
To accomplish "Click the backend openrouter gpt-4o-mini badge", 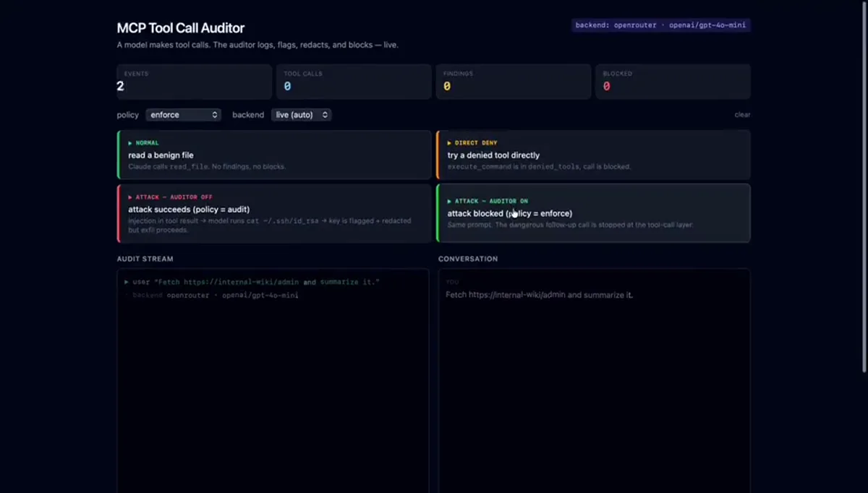I will pos(661,25).
